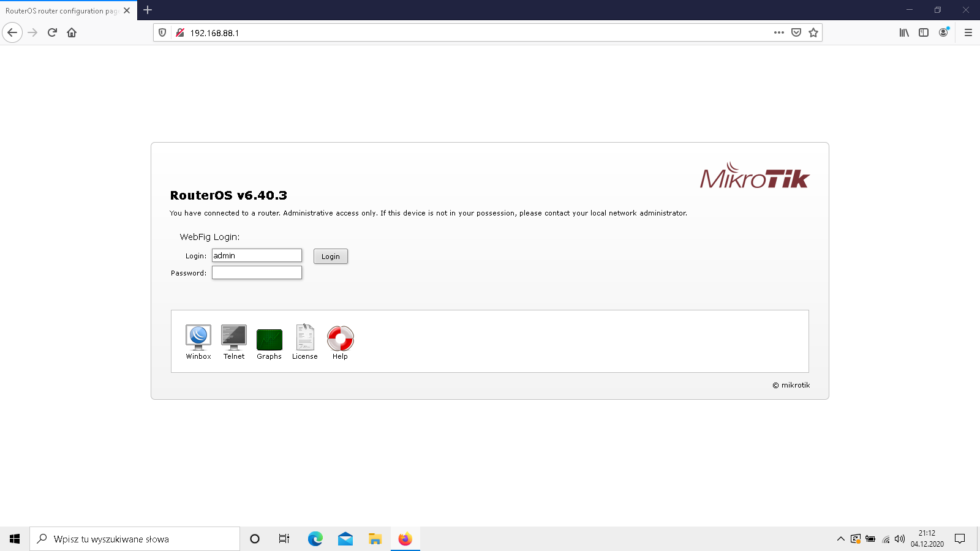Save page to Pocket
This screenshot has height=551, width=980.
tap(796, 32)
